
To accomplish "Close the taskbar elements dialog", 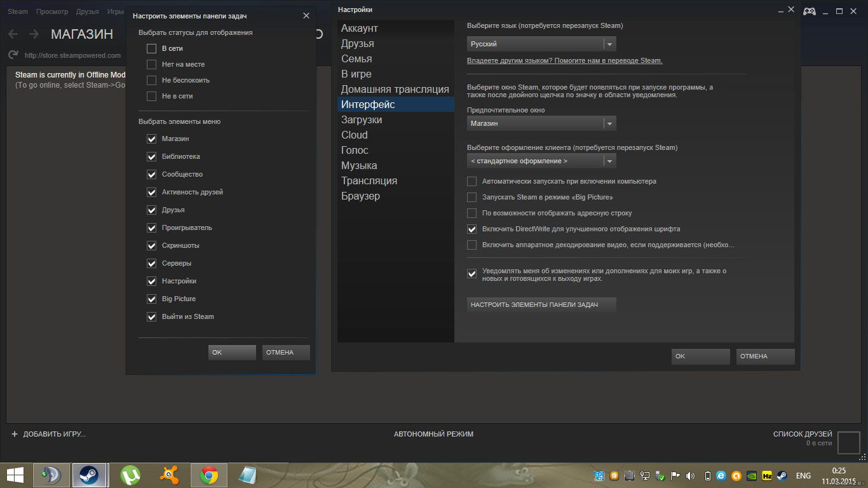I will tap(306, 15).
